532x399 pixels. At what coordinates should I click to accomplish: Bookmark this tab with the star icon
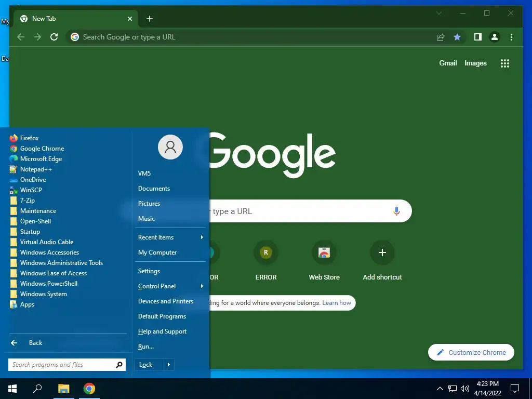[457, 37]
